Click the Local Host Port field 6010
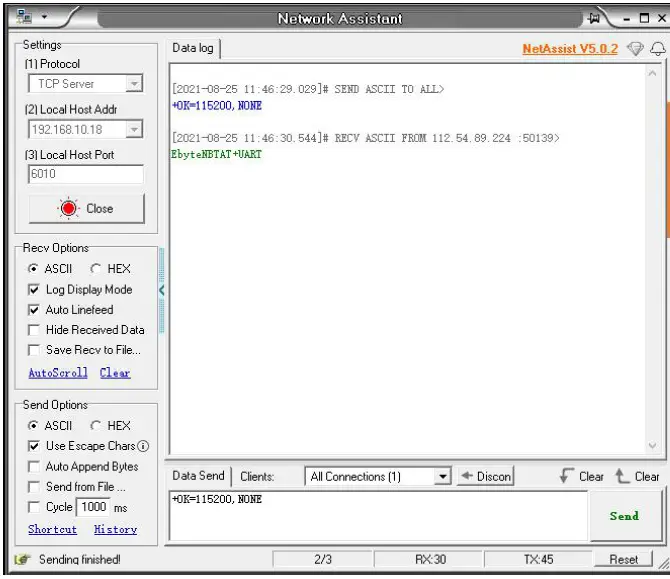Viewport: 670px width, 579px height. (x=86, y=174)
